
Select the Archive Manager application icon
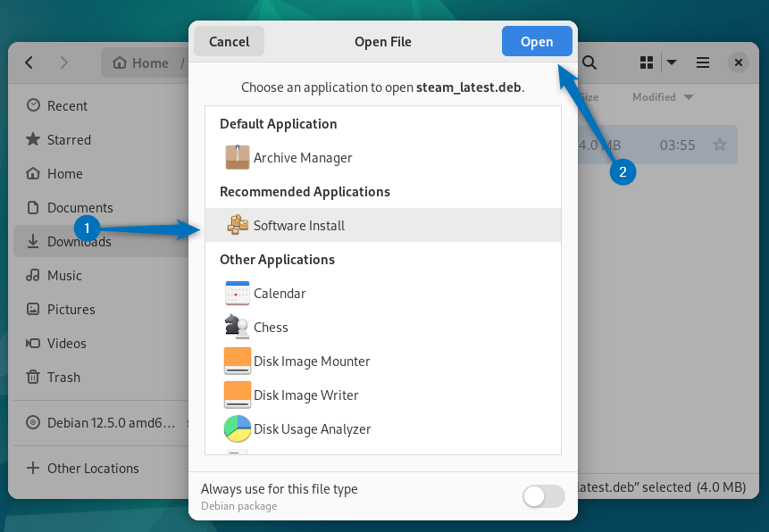point(238,158)
